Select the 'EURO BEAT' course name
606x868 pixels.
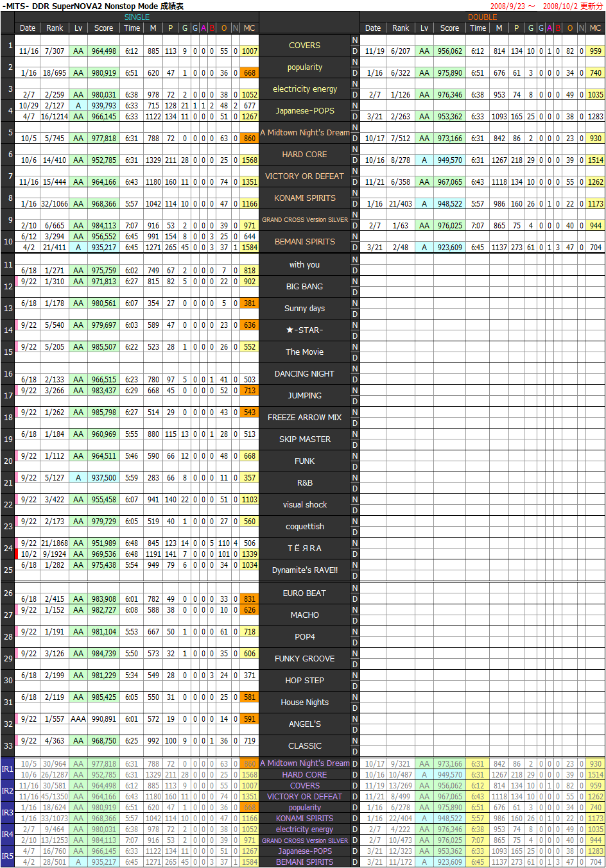tap(304, 593)
